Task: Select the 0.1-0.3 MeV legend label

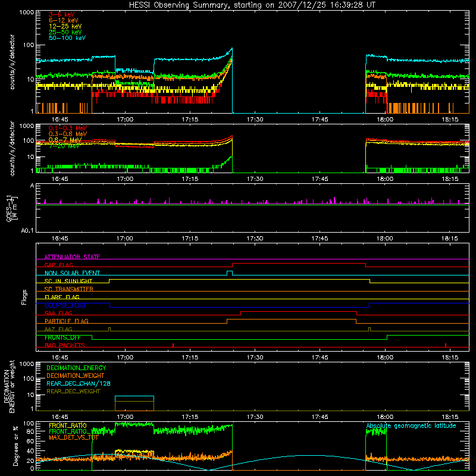Action: coord(68,128)
